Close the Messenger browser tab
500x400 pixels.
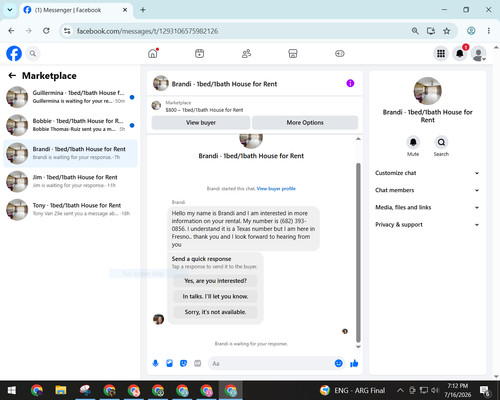tap(125, 10)
